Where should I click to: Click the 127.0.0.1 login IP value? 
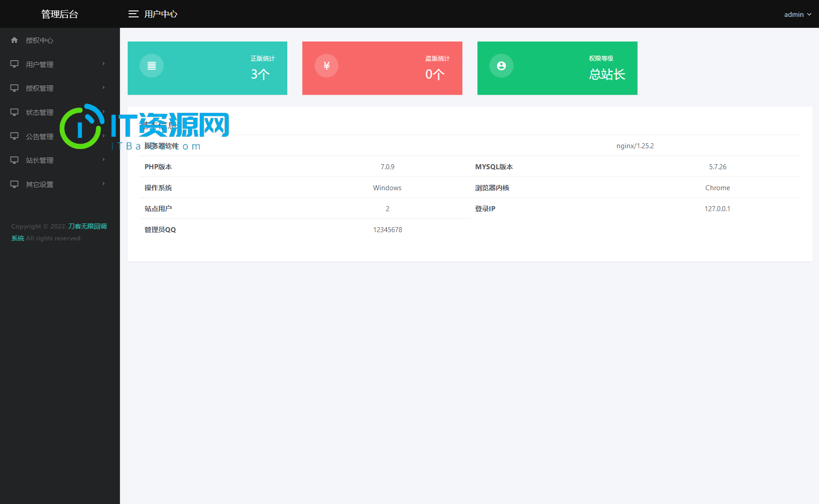pos(717,209)
